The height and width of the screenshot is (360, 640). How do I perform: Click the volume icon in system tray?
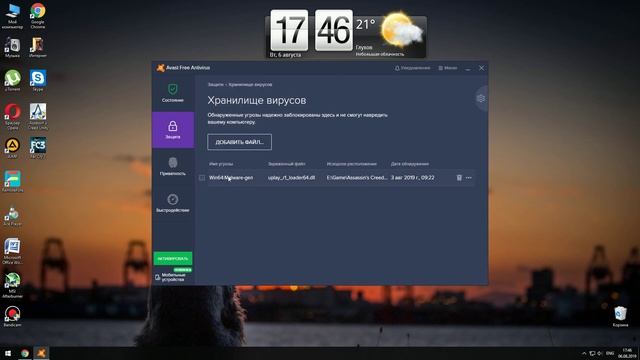(600, 353)
